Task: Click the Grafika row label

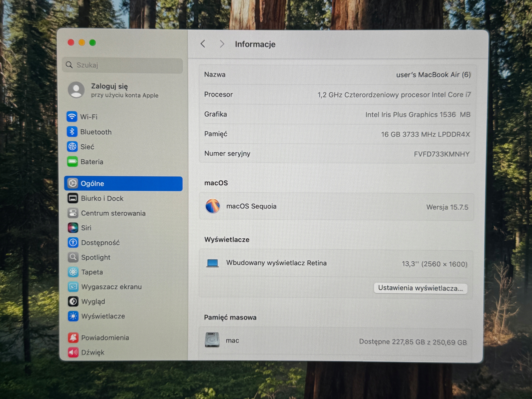Action: click(216, 114)
